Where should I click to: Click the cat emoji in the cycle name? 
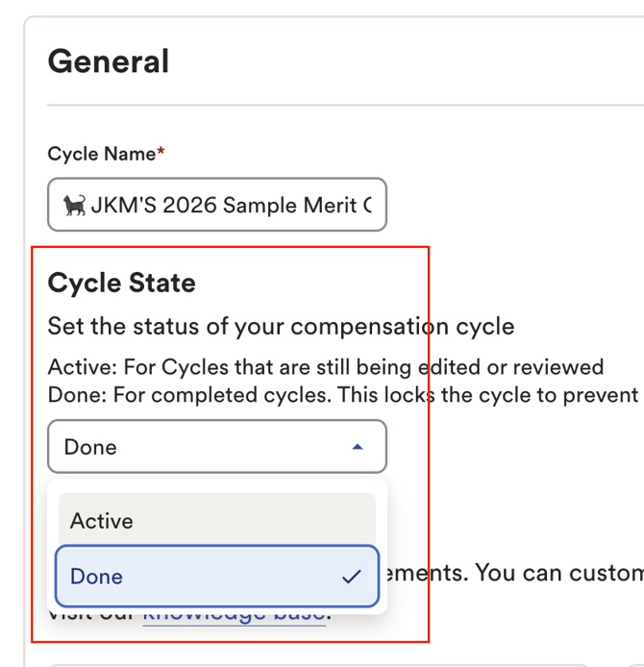(74, 205)
